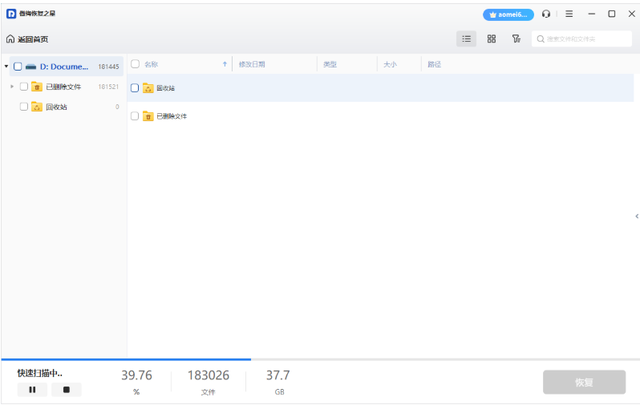The image size is (640, 405).
Task: Click the 回收站 folder icon in file list
Action: click(x=148, y=88)
